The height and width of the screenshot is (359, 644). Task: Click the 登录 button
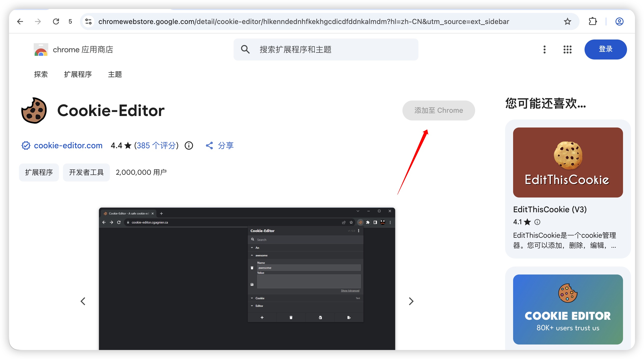(x=606, y=49)
